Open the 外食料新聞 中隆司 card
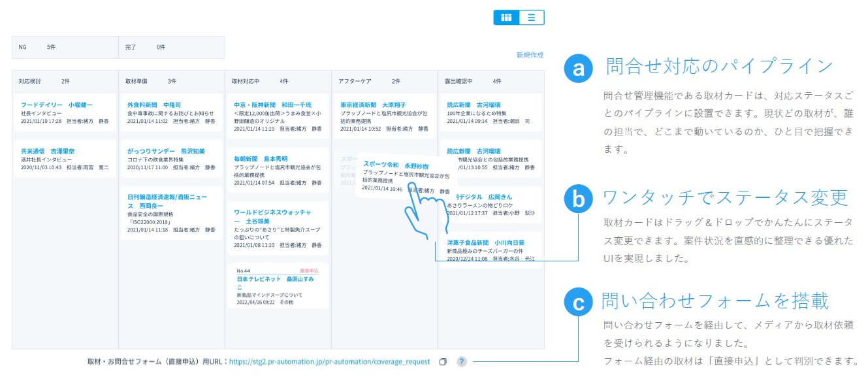The image size is (868, 379). [171, 112]
